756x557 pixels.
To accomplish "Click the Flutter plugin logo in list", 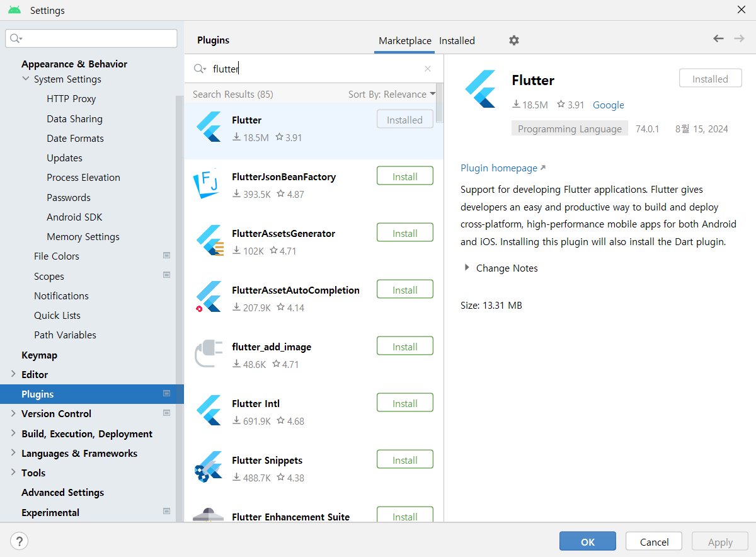I will click(x=209, y=126).
